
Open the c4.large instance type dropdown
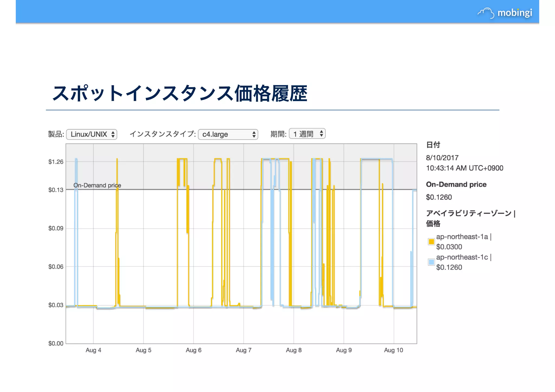tap(228, 134)
